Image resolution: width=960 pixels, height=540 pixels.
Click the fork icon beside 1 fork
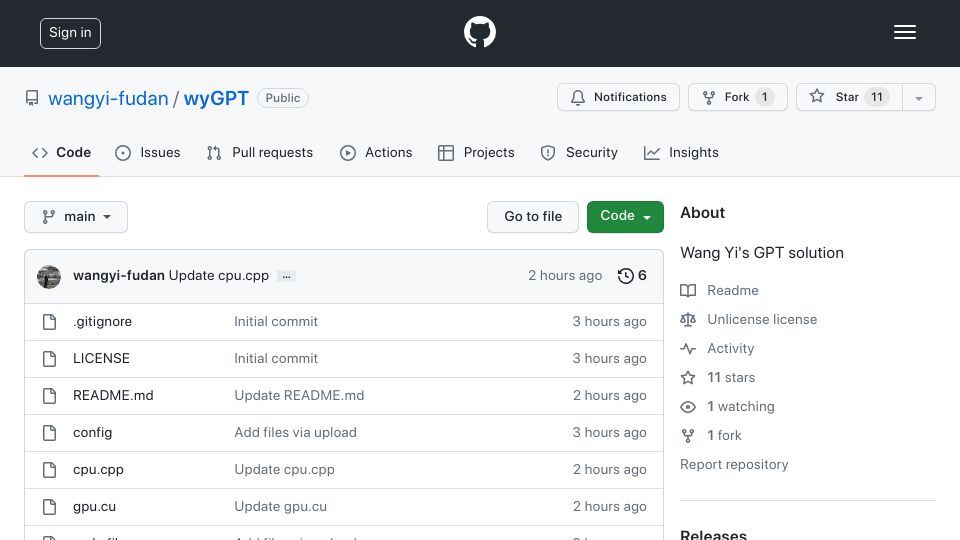688,435
